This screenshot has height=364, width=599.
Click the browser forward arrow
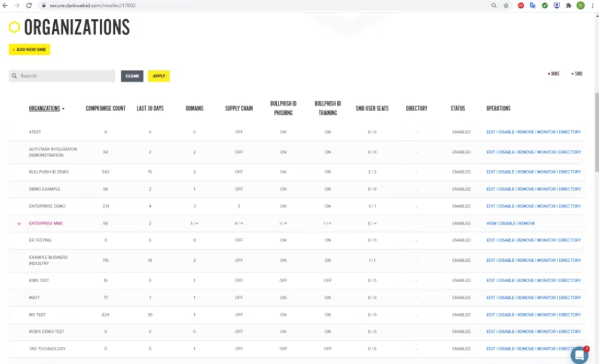click(17, 5)
